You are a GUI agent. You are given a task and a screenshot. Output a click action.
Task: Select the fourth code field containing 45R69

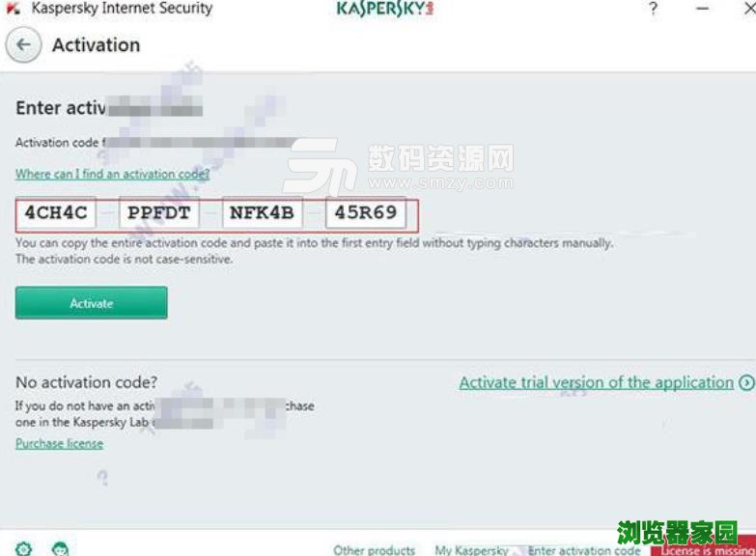366,212
